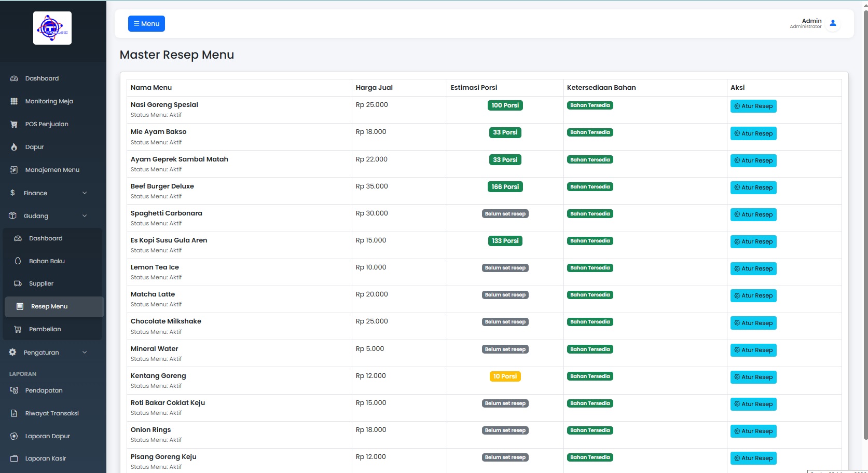Click the 166 Porsi badge for Beef Burger Deluxe
Viewport: 868px width, 473px height.
[x=505, y=187]
